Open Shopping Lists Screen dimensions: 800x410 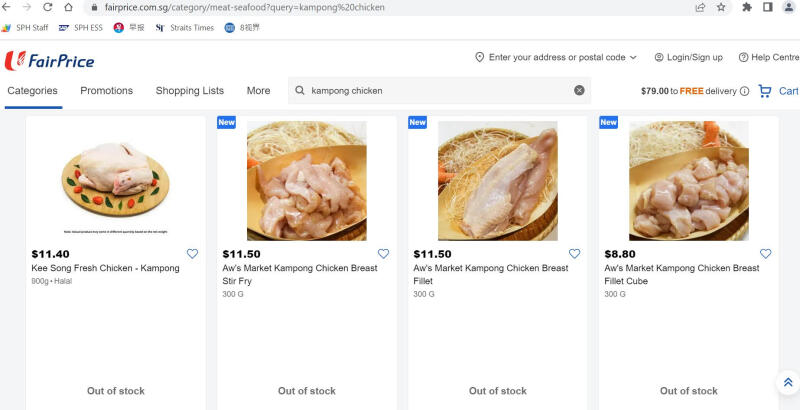pos(189,91)
